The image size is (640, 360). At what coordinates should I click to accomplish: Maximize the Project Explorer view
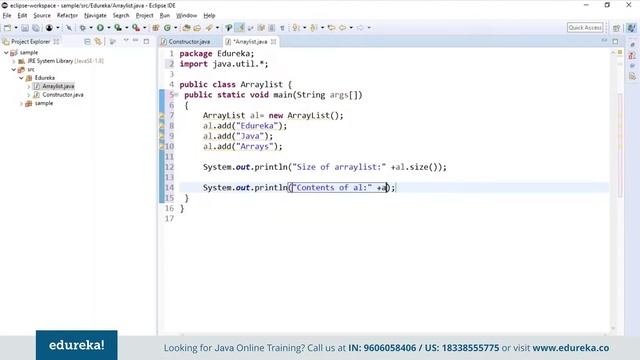(147, 41)
